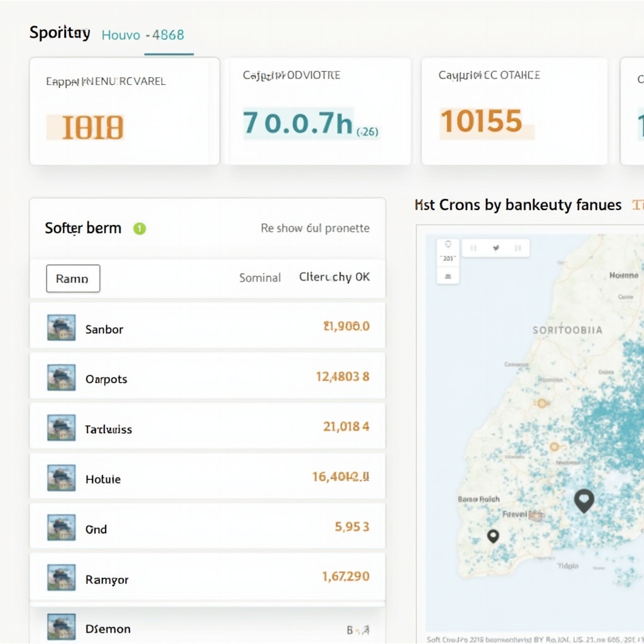Screen dimensions: 644x644
Task: Switch to the Sporitay header tab
Action: tap(60, 33)
